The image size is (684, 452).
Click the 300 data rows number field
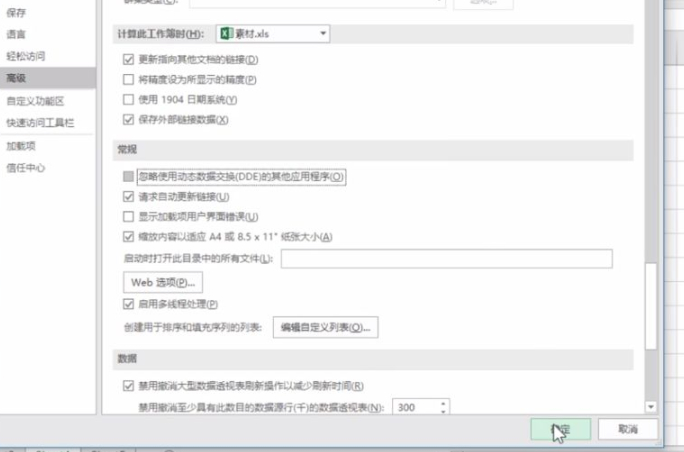415,407
